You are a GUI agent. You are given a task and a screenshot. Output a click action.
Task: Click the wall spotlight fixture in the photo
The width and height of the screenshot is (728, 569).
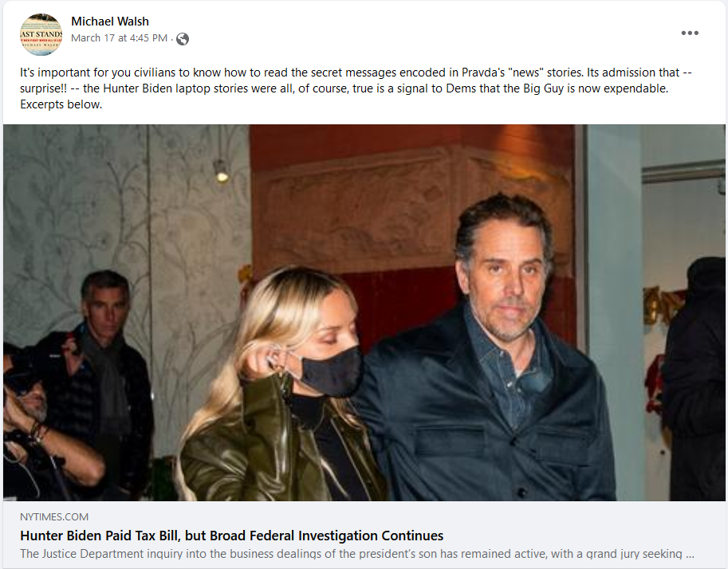[222, 171]
